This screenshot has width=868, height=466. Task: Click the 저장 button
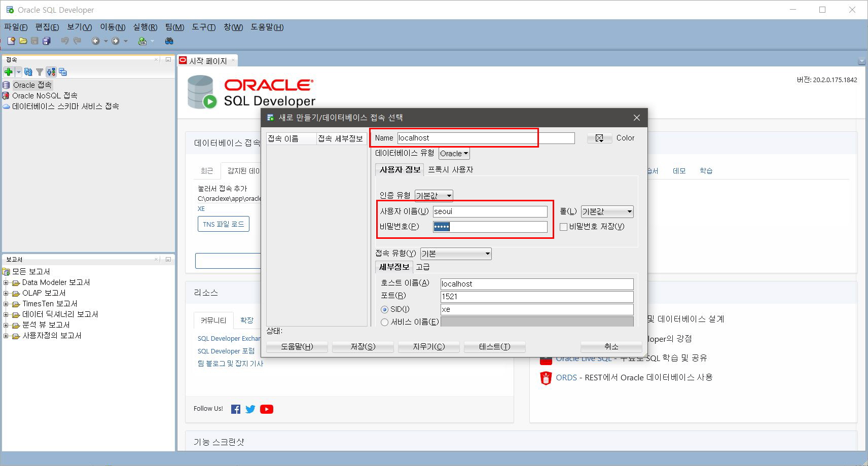[363, 347]
